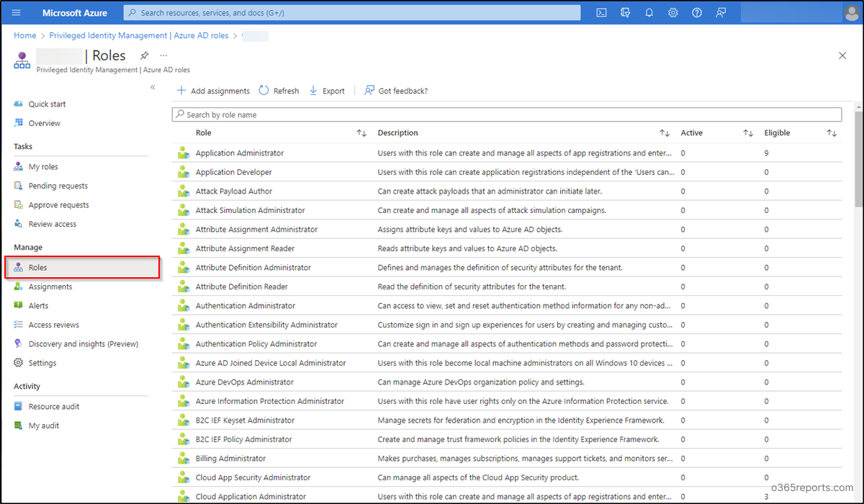Open the Feedback icon in the top bar
This screenshot has height=504, width=864.
(721, 12)
